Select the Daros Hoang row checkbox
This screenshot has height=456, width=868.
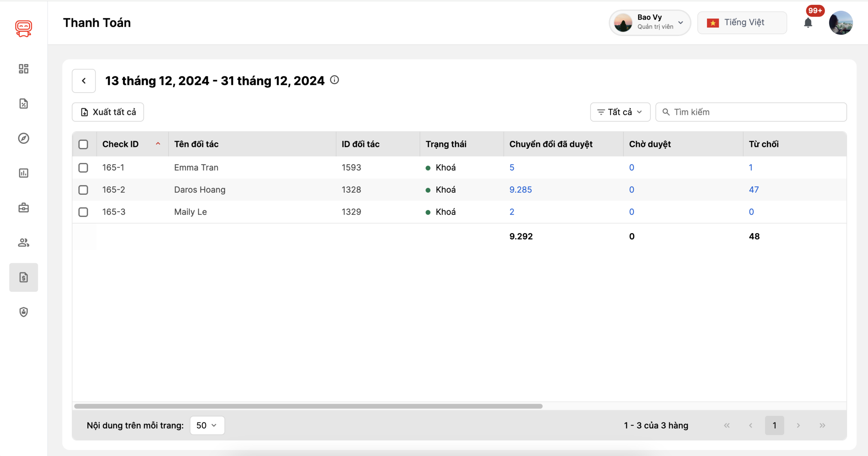pos(83,190)
